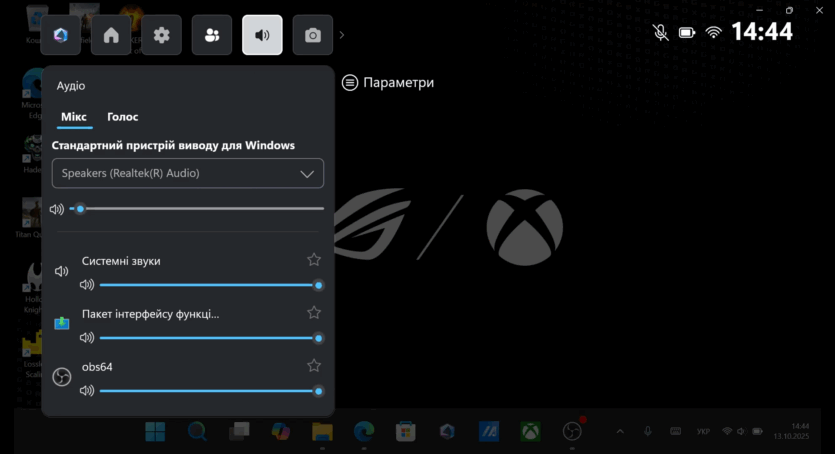Favorite the Системні звуки star
This screenshot has width=835, height=454.
(x=314, y=260)
